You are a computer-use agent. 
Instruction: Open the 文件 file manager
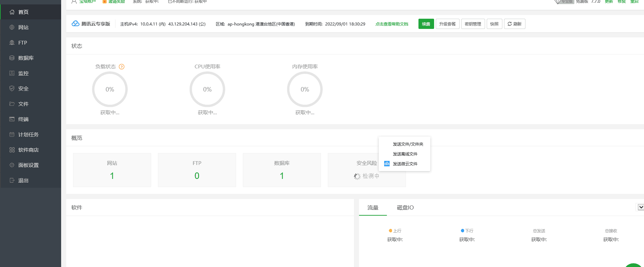point(31,104)
